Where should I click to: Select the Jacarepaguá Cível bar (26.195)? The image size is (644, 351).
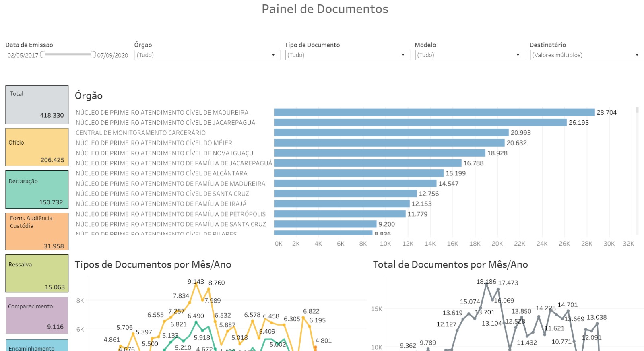[x=420, y=122]
